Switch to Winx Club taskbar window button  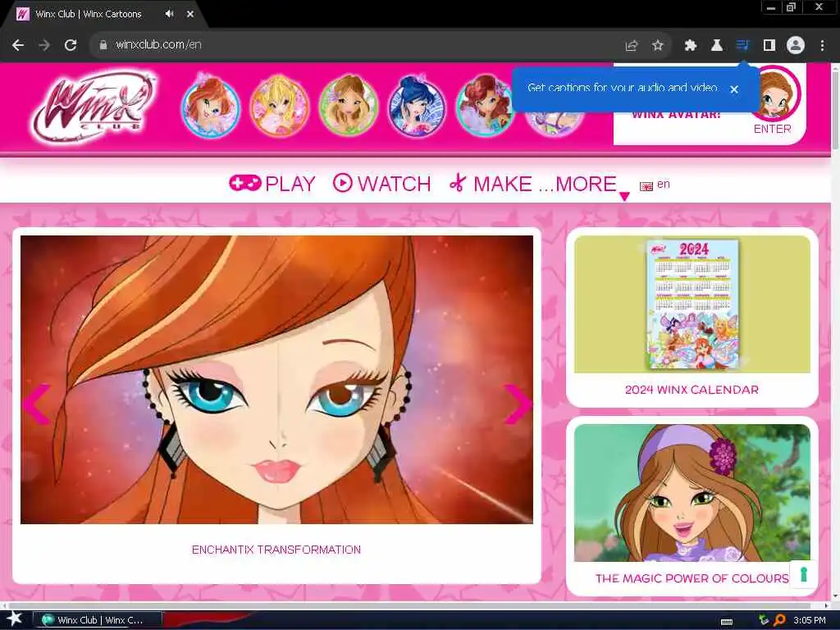coord(97,620)
